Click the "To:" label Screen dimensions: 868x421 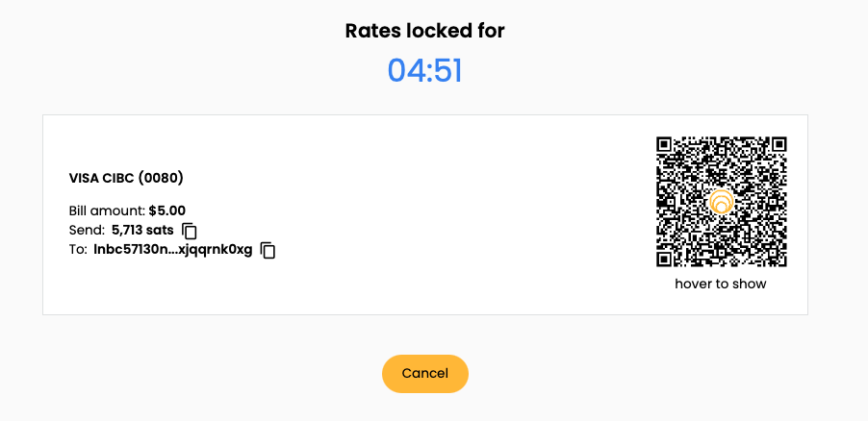point(78,250)
